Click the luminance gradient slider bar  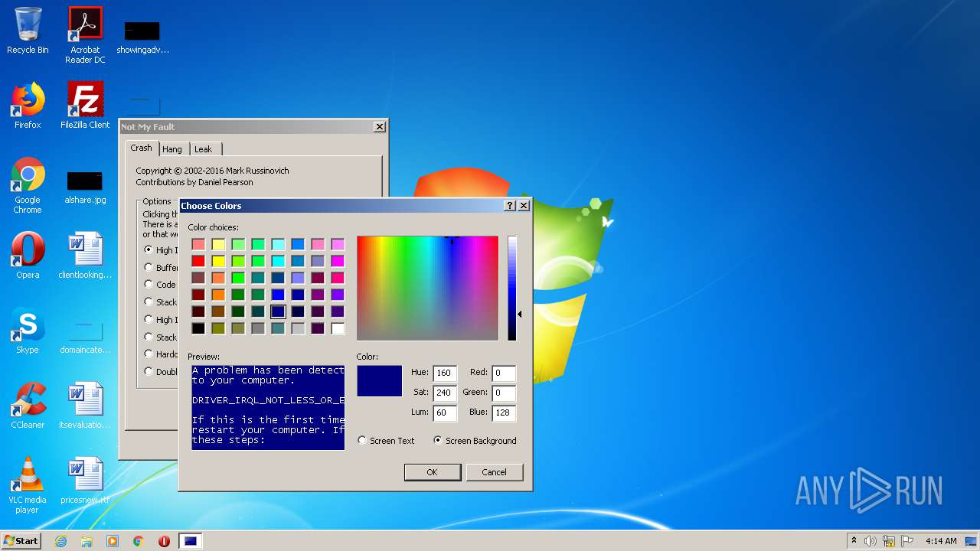click(x=512, y=289)
